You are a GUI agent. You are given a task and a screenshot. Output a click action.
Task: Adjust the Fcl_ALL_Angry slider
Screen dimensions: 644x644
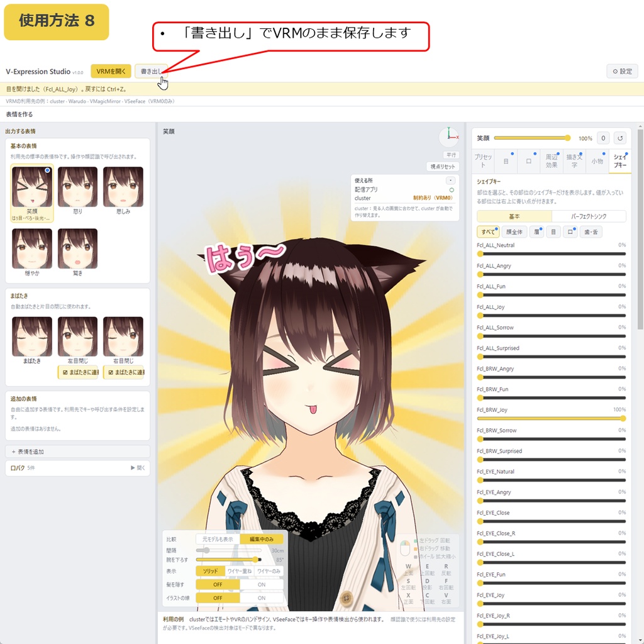(551, 274)
